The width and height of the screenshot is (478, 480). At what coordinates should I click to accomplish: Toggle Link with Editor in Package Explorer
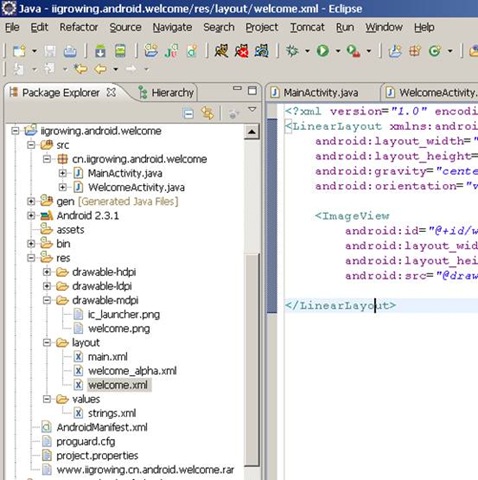pyautogui.click(x=207, y=113)
